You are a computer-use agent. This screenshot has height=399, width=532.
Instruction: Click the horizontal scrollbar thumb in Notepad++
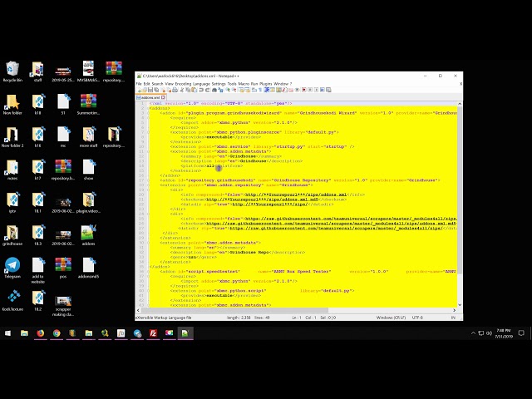point(234,310)
